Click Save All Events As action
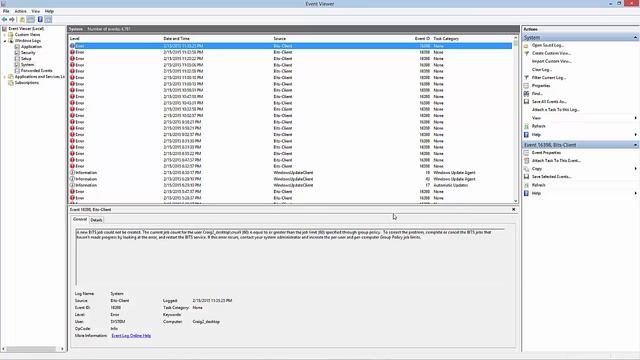This screenshot has height=360, width=640. coord(549,102)
